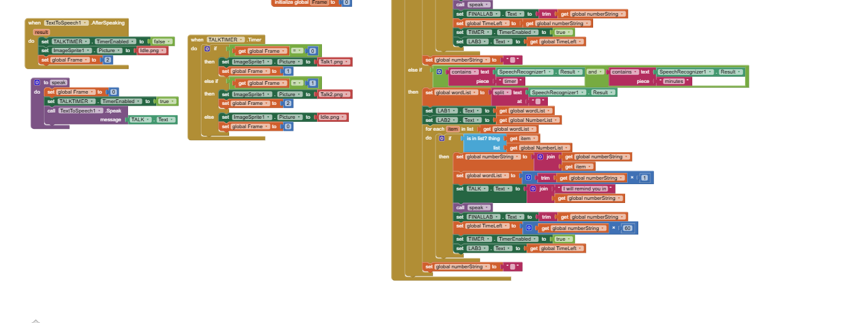Click the mutator gear on the speak procedure
868x323 pixels.
point(38,82)
